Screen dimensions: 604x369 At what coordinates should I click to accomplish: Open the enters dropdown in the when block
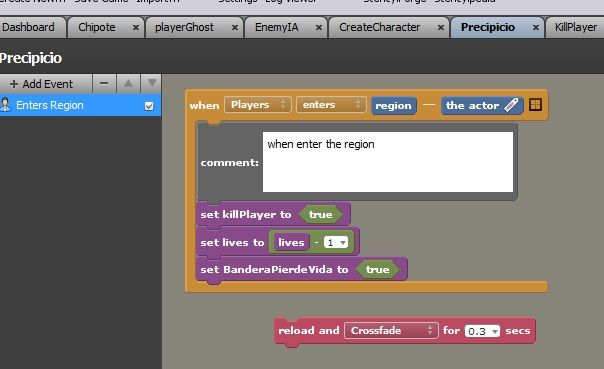tap(331, 105)
